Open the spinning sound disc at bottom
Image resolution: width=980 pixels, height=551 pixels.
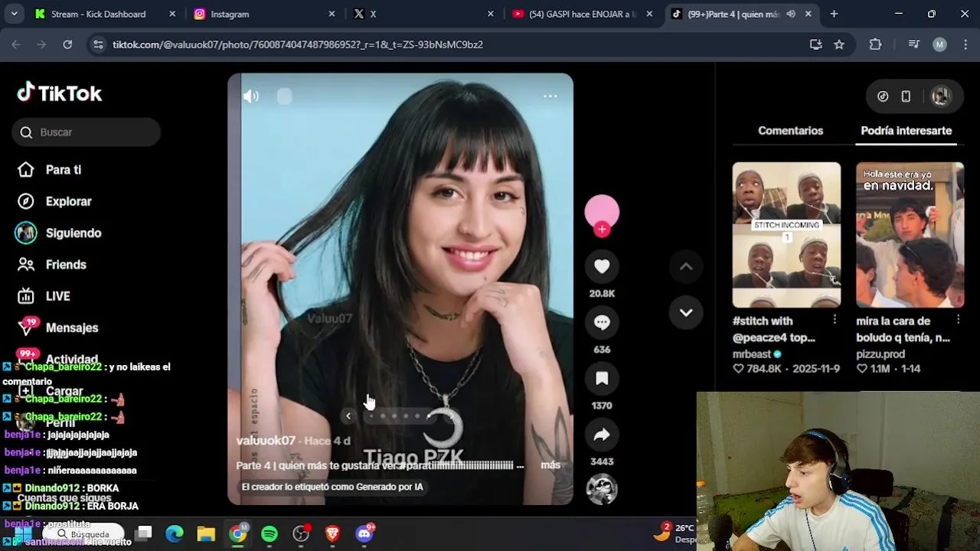coord(602,490)
